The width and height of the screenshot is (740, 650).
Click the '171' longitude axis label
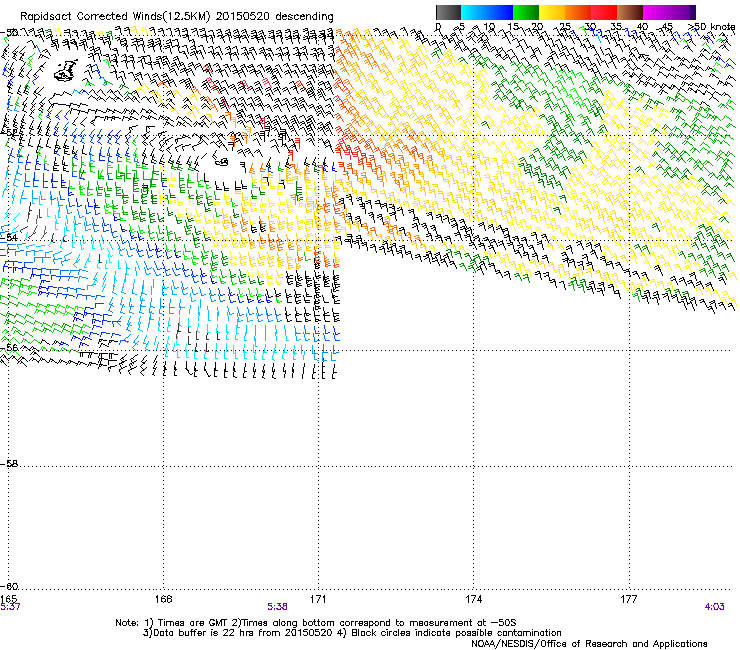(319, 599)
